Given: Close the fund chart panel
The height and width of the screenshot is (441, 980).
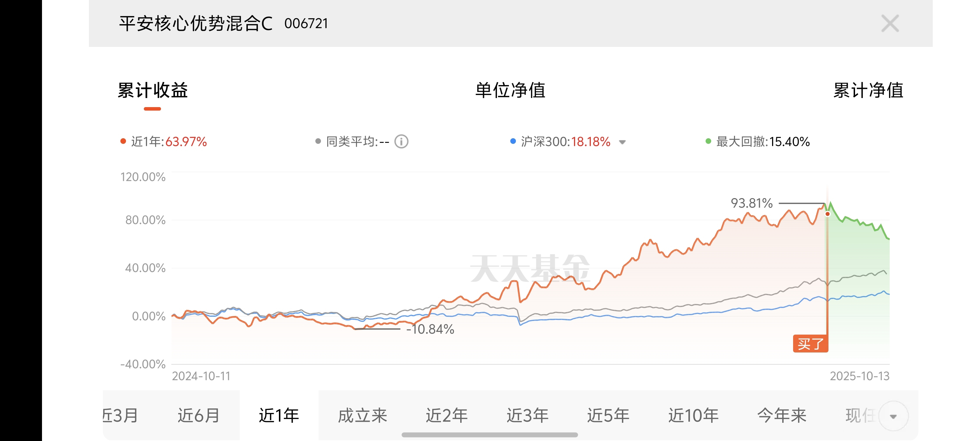Looking at the screenshot, I should coord(890,23).
